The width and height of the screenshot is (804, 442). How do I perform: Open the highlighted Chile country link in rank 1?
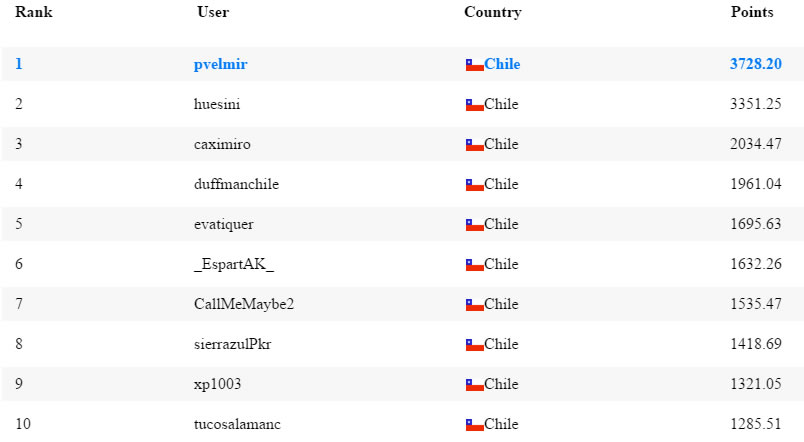502,65
